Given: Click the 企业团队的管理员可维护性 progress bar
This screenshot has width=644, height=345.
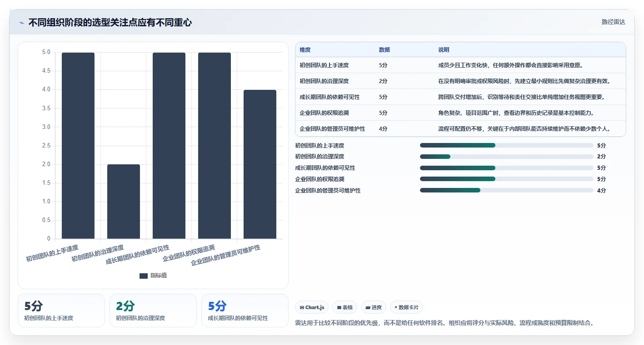Looking at the screenshot, I should point(507,190).
